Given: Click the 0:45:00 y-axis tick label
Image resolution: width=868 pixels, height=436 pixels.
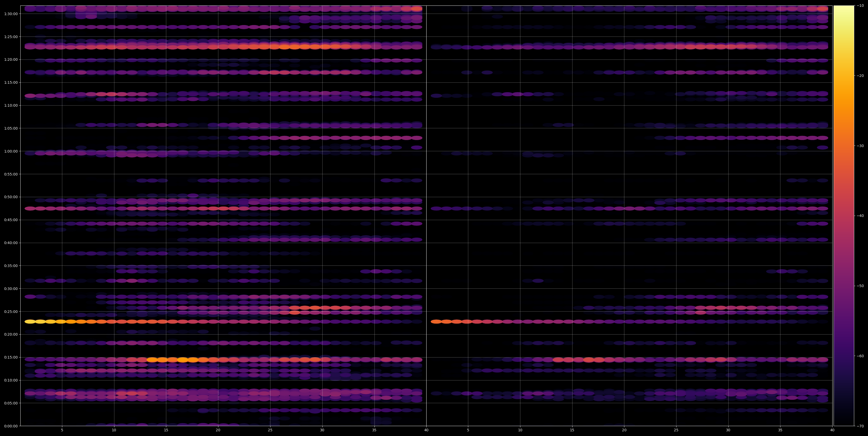Looking at the screenshot, I should pos(11,220).
